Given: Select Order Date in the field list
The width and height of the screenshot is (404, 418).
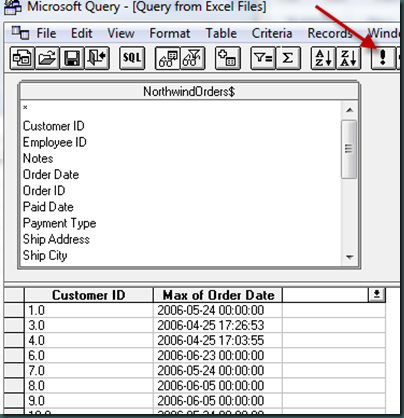Looking at the screenshot, I should pyautogui.click(x=51, y=174).
